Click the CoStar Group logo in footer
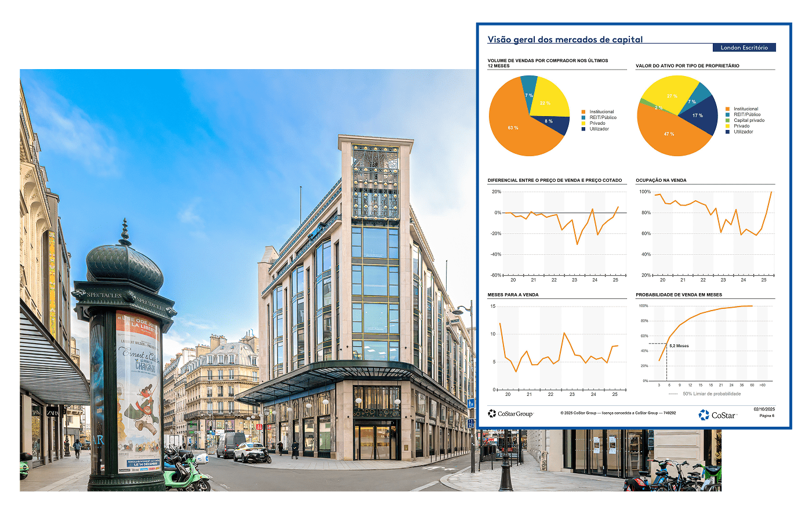 coord(510,413)
